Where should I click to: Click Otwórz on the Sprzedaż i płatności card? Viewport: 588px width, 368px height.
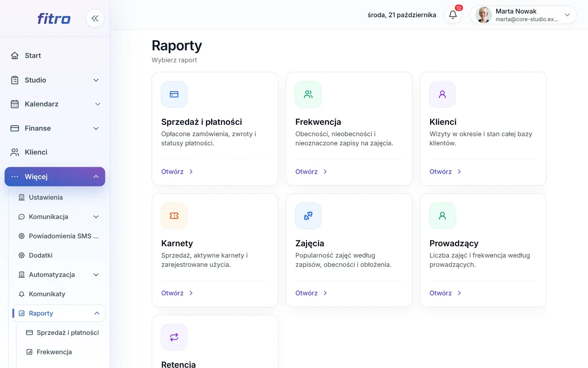(177, 172)
